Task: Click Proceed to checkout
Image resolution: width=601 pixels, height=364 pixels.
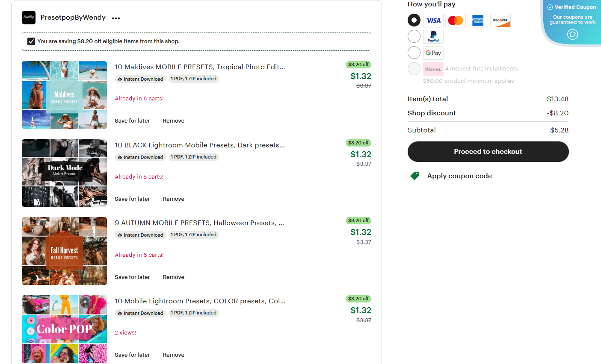Action: pos(488,152)
